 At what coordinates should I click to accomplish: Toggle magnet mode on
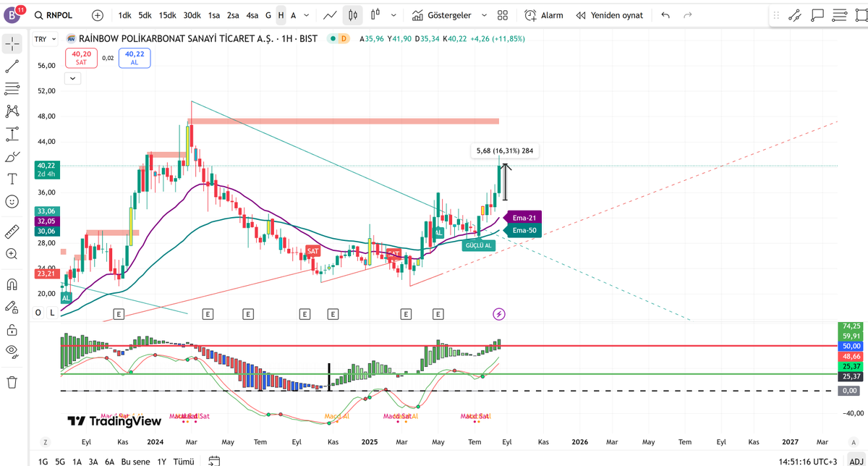(x=12, y=284)
